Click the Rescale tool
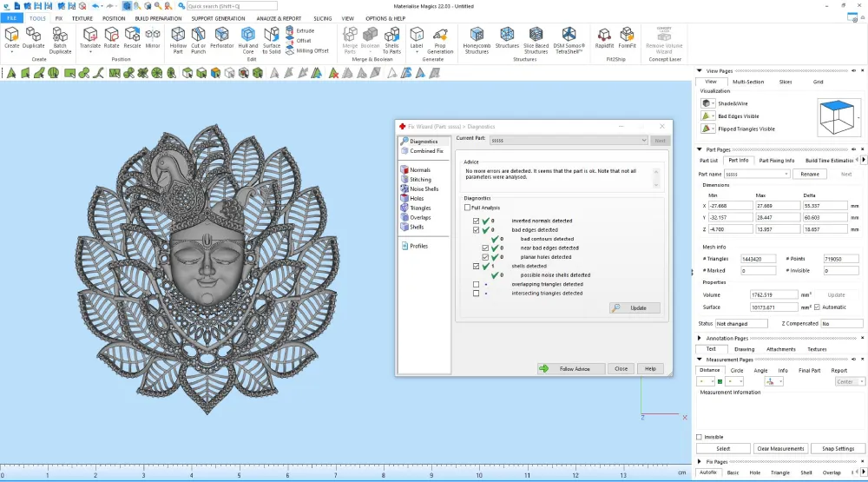This screenshot has width=868, height=482. point(132,37)
